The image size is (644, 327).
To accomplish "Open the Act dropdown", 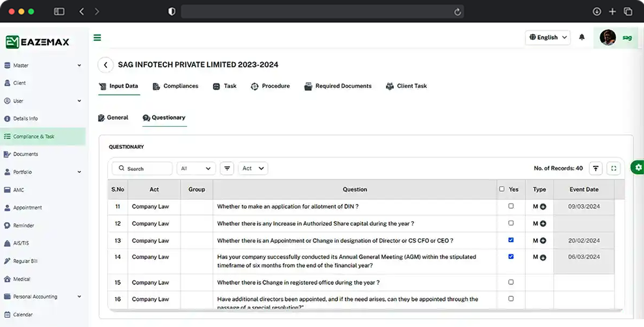I will (x=253, y=168).
